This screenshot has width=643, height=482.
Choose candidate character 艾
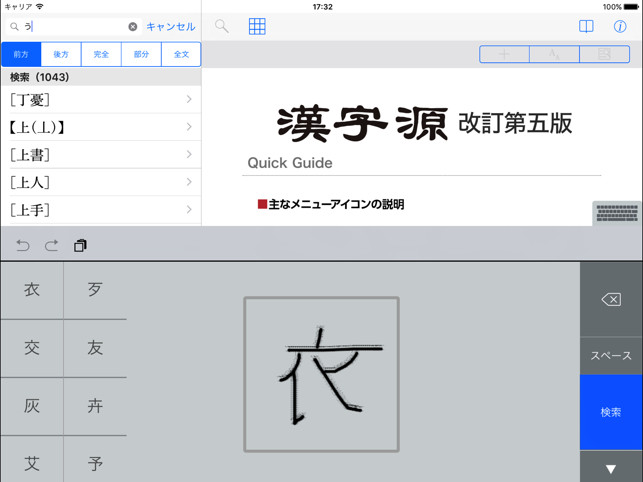coord(32,464)
